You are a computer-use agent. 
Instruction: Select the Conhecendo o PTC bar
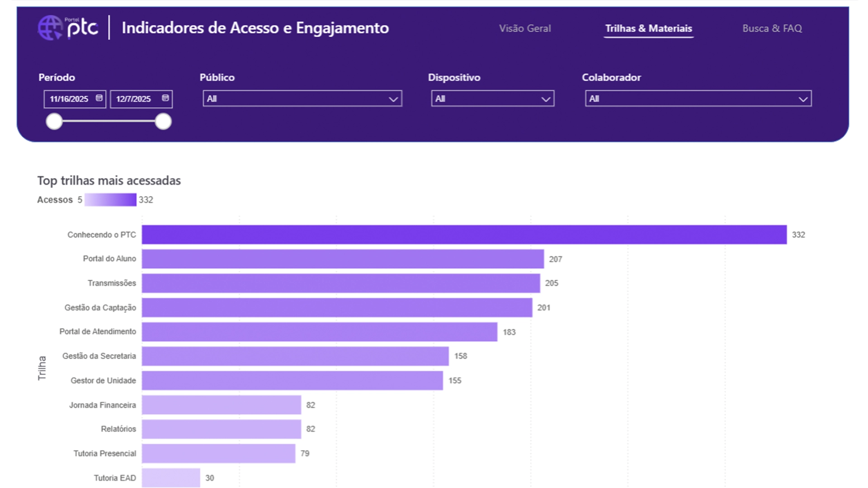[464, 235]
